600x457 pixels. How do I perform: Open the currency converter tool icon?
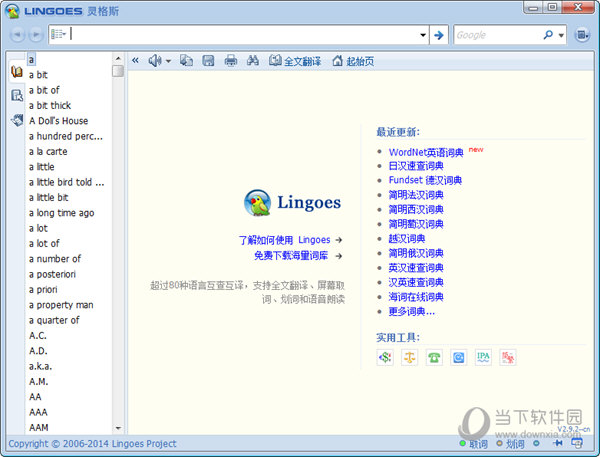385,357
